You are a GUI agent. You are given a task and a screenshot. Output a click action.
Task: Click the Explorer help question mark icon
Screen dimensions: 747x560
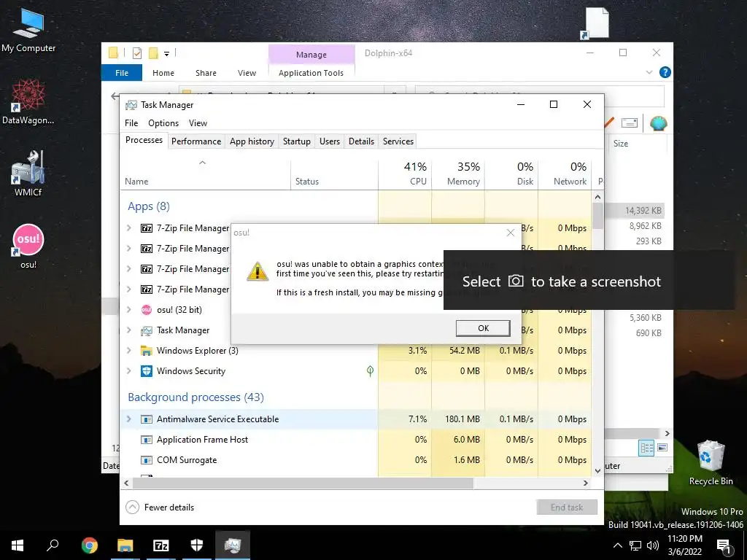pos(665,72)
